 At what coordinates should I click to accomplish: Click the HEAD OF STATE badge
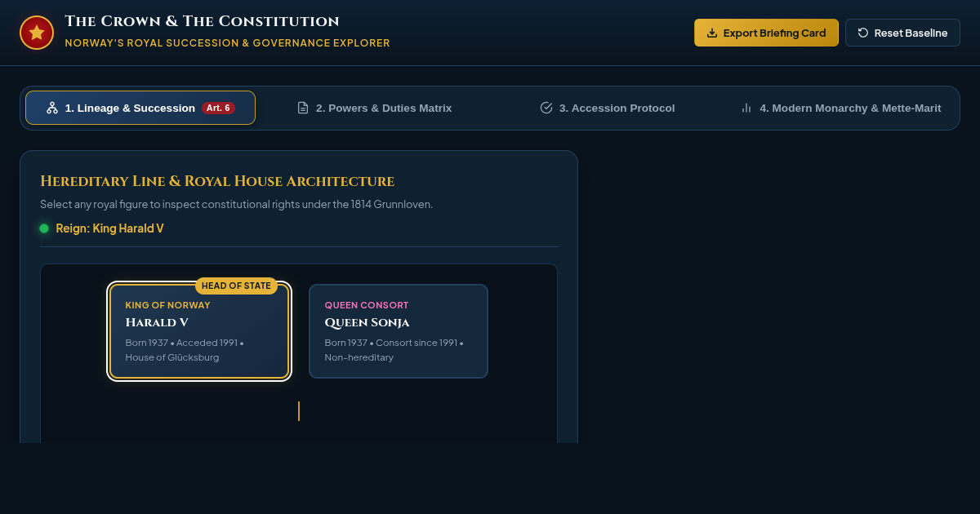(x=236, y=286)
